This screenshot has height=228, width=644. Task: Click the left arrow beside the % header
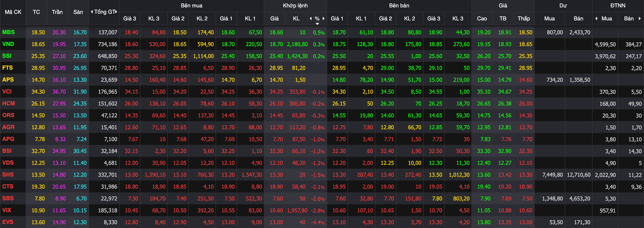(311, 19)
